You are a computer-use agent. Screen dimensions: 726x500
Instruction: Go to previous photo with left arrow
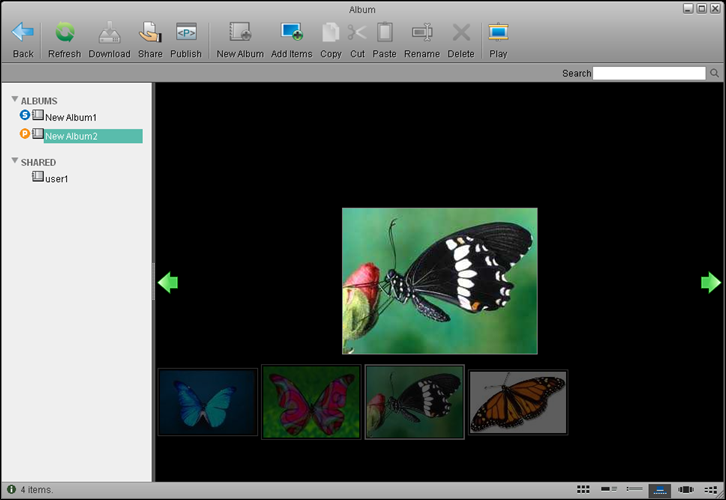[168, 283]
